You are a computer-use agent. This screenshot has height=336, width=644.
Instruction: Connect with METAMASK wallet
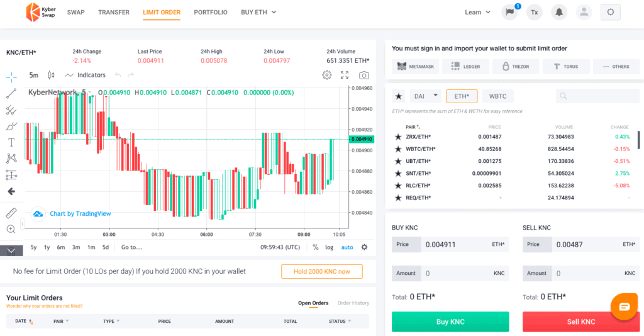coord(416,67)
